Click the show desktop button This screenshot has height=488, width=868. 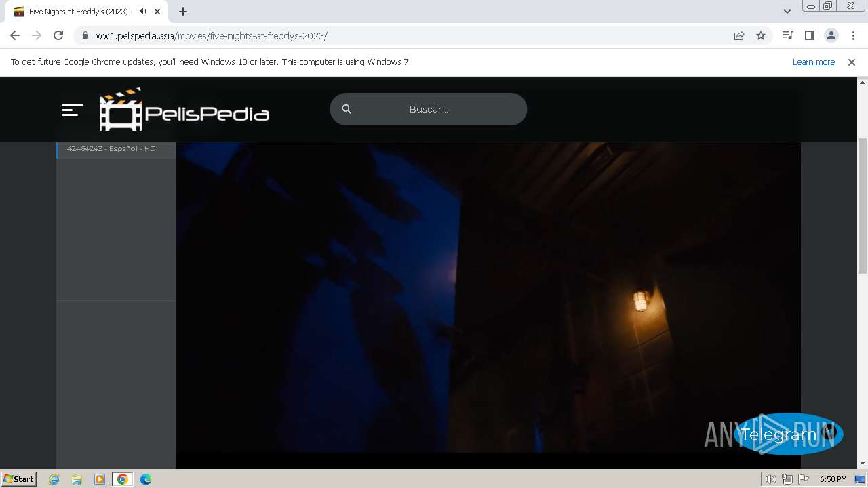[x=861, y=479]
